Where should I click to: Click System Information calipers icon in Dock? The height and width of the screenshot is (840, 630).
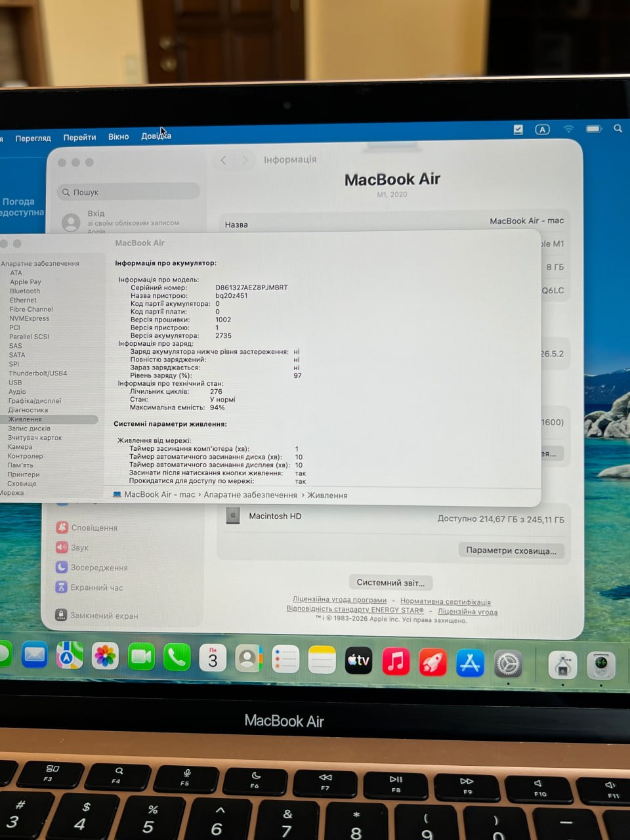tap(562, 665)
